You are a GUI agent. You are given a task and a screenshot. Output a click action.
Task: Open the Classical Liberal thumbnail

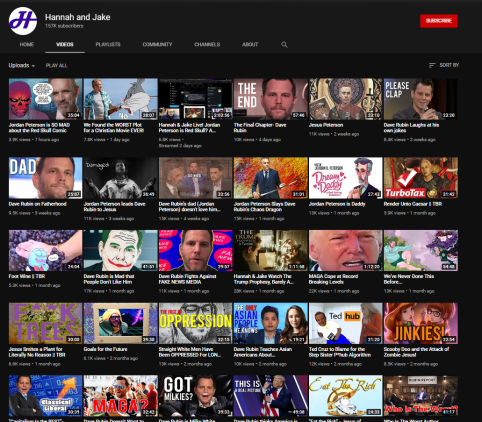(x=45, y=396)
